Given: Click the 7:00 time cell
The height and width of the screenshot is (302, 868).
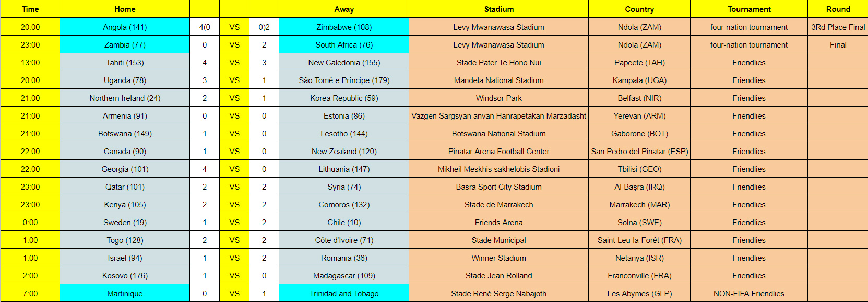Looking at the screenshot, I should click(x=30, y=294).
